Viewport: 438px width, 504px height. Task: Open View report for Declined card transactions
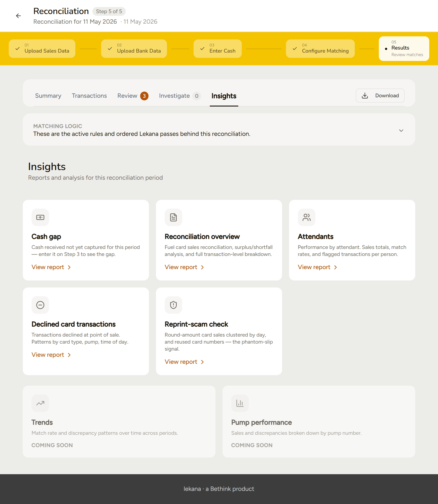tap(51, 355)
